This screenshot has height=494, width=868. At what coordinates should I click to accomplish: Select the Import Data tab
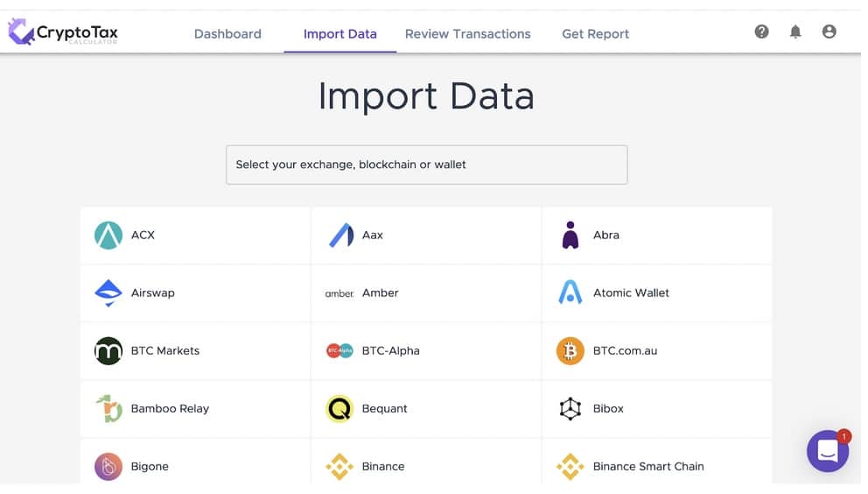point(339,34)
